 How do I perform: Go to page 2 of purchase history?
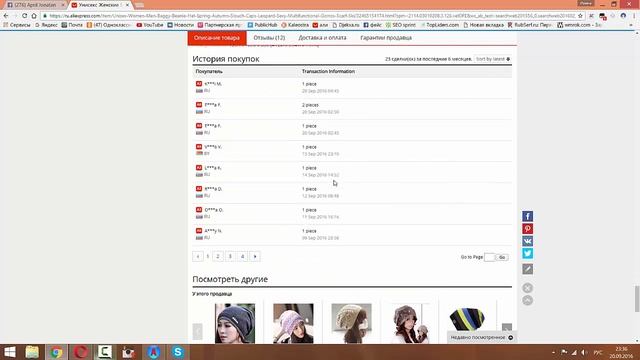(218, 256)
